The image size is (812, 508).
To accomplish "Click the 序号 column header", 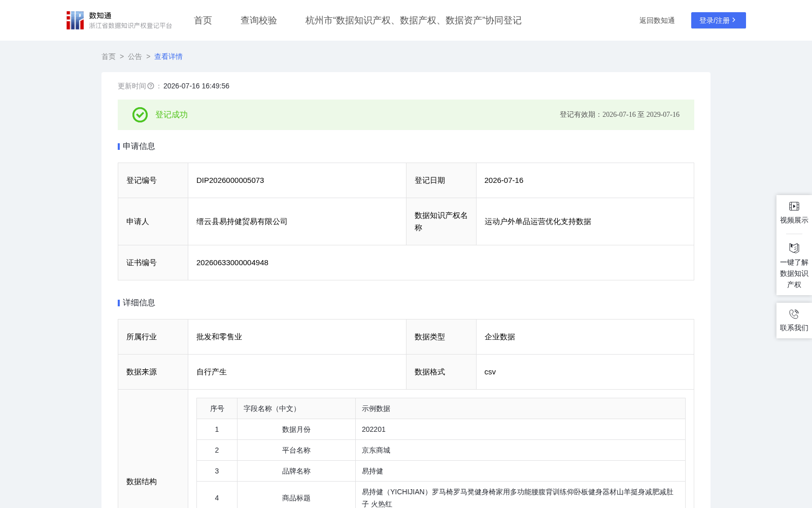I will (217, 408).
